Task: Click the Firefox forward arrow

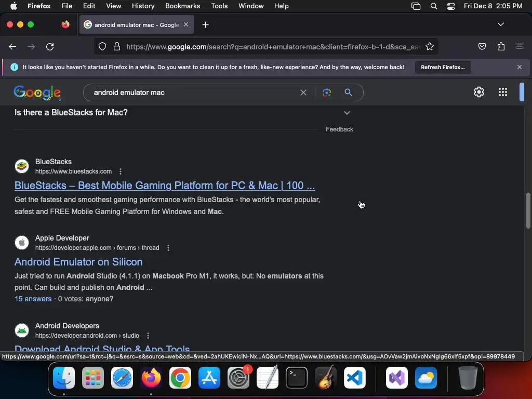Action: (x=31, y=47)
